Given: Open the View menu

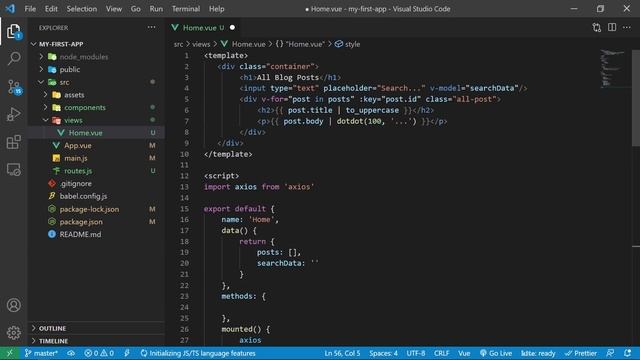Looking at the screenshot, I should pyautogui.click(x=114, y=9).
